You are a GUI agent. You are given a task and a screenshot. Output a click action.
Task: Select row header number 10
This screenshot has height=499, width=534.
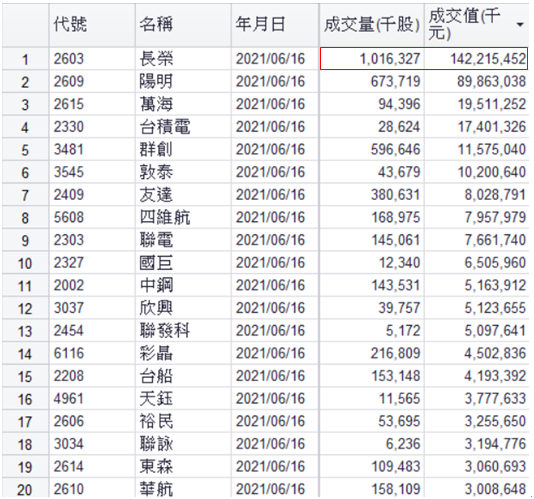pos(25,263)
